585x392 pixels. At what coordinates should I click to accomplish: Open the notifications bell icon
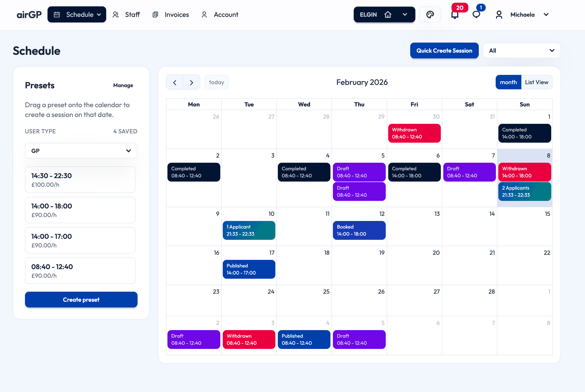click(x=455, y=15)
